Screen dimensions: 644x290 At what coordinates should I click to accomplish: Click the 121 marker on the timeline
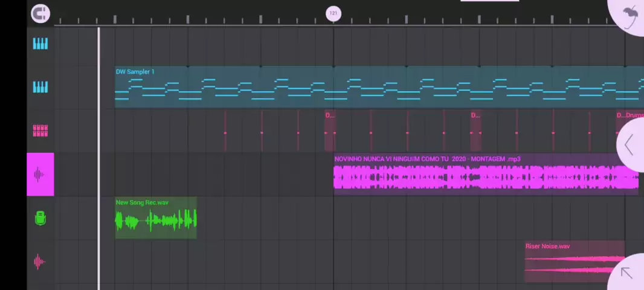[333, 13]
